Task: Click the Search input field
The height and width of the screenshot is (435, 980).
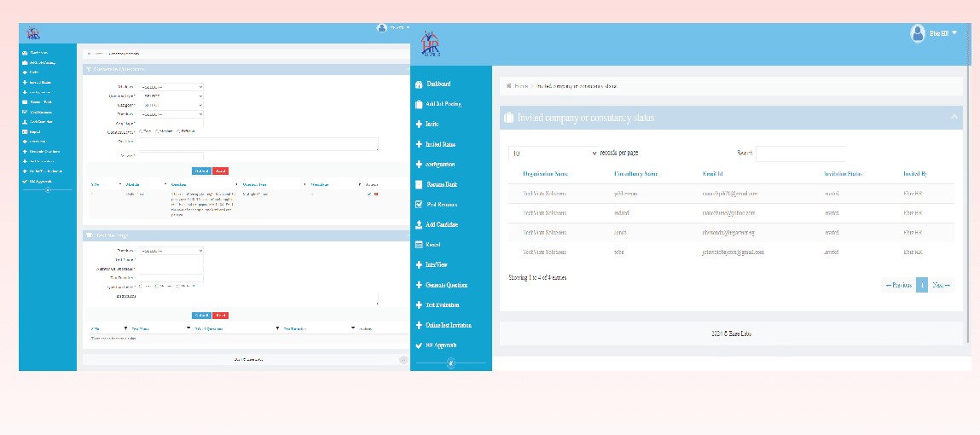Action: (x=801, y=154)
